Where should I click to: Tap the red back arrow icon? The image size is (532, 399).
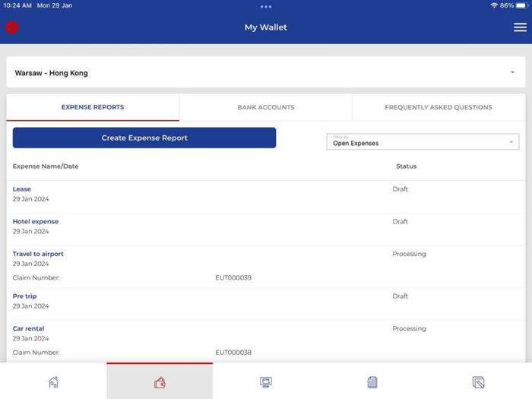point(11,27)
